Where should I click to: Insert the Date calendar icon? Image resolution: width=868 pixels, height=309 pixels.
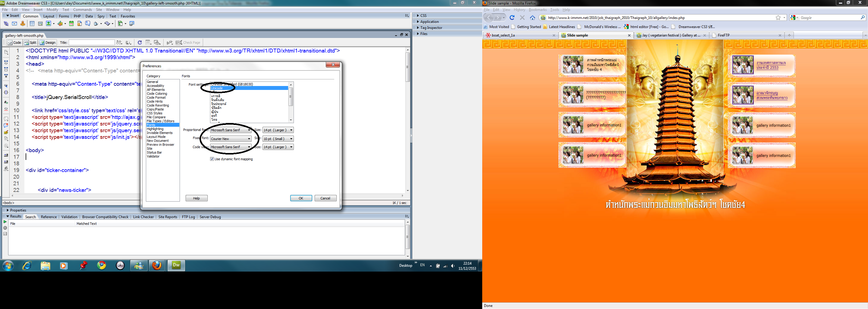(71, 24)
